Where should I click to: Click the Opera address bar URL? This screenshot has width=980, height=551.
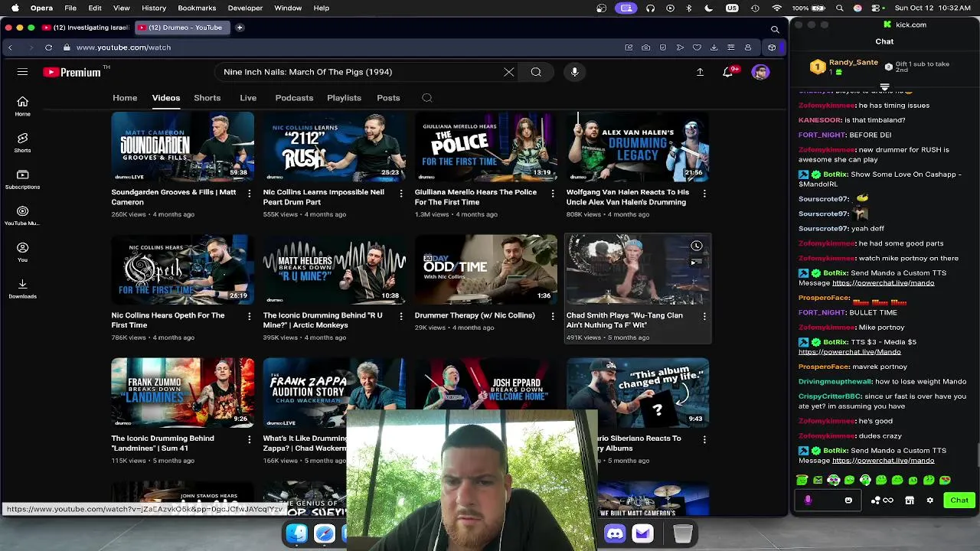pos(123,47)
